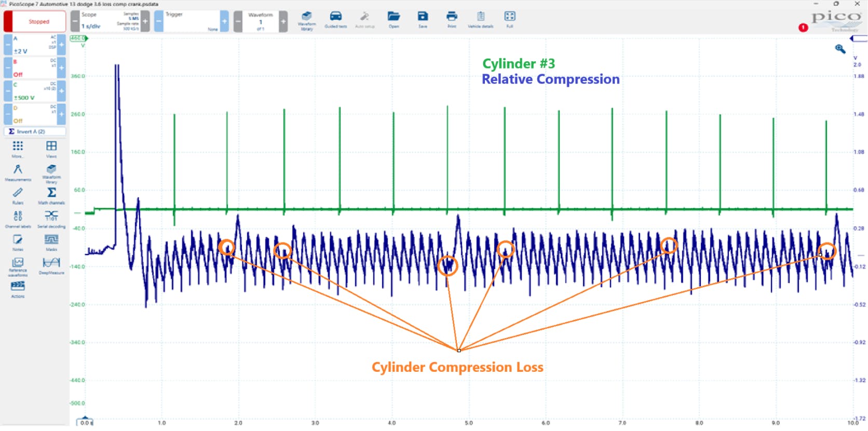
Task: Open the Waveform buffer navigator
Action: (261, 21)
